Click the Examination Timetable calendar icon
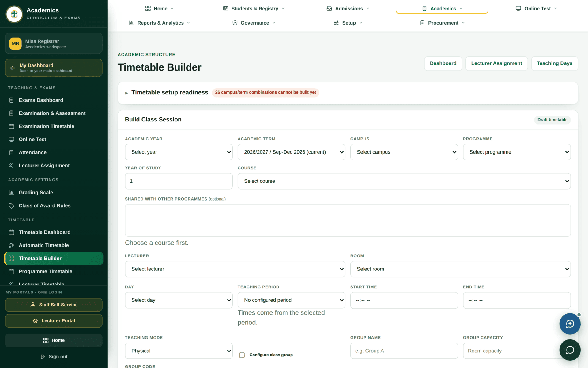The height and width of the screenshot is (368, 588). (x=11, y=126)
